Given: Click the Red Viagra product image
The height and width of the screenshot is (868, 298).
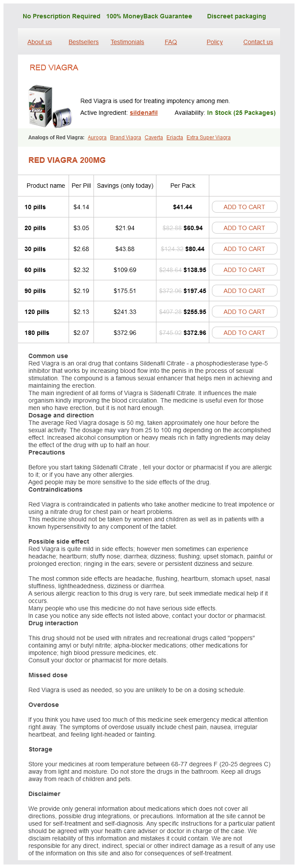Looking at the screenshot, I should click(x=50, y=107).
